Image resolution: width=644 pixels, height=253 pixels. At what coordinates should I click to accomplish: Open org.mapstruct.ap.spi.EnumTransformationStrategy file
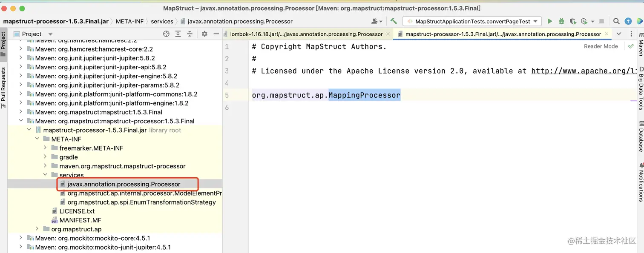pos(141,202)
